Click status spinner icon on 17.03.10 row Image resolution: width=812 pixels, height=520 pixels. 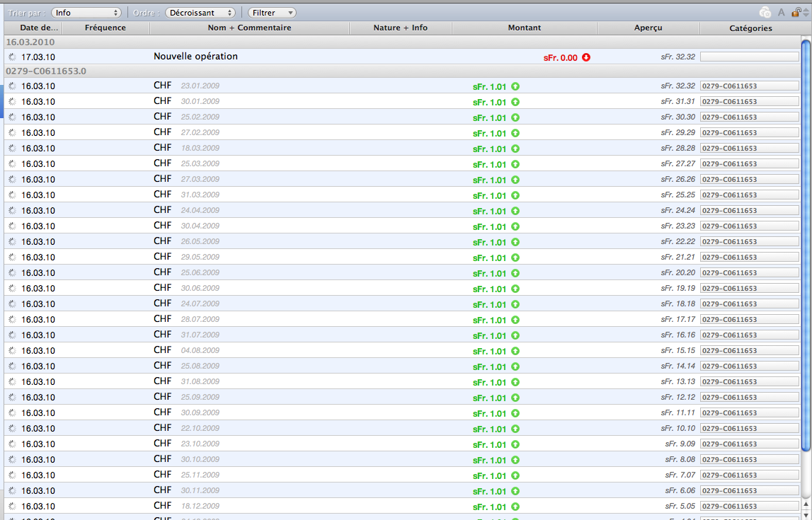click(x=12, y=57)
